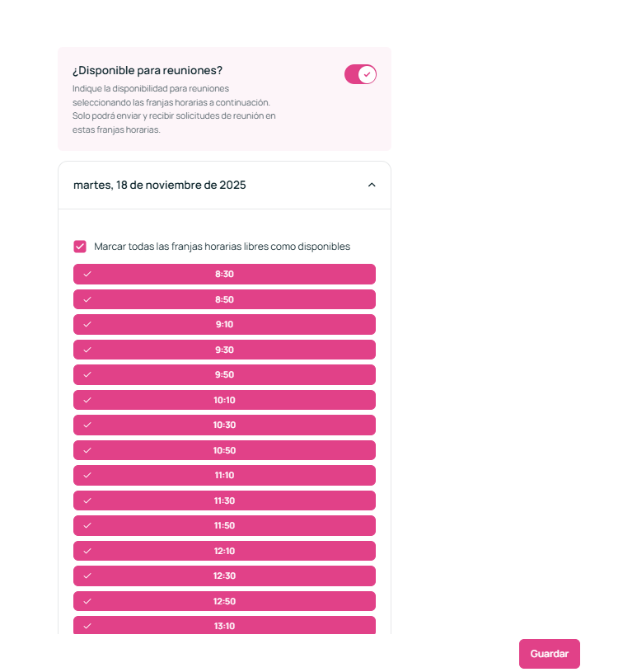The image size is (637, 672).
Task: Toggle the meeting availability switch off
Action: 360,74
